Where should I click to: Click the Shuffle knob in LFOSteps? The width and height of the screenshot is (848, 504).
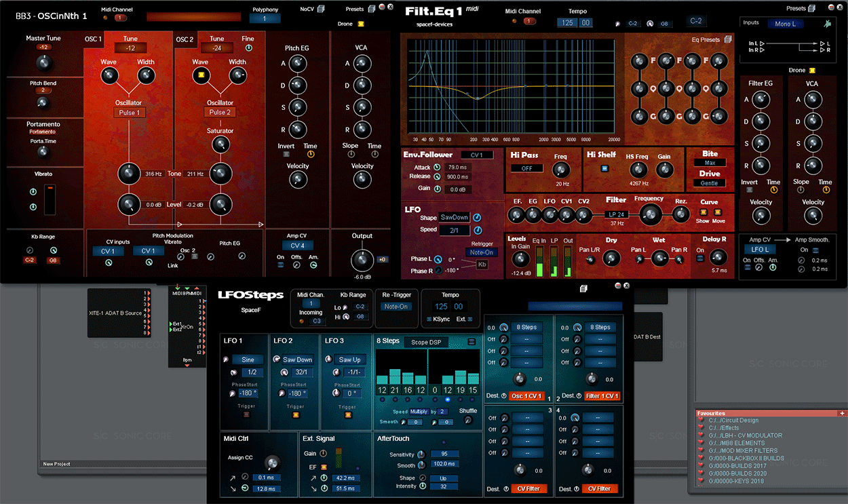pos(467,421)
